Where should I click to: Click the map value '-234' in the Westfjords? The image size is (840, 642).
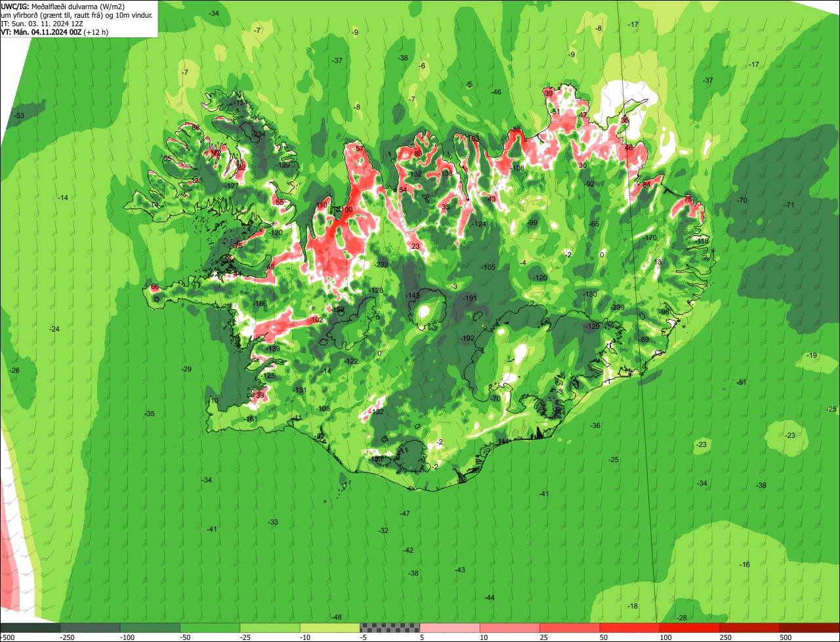(x=258, y=134)
